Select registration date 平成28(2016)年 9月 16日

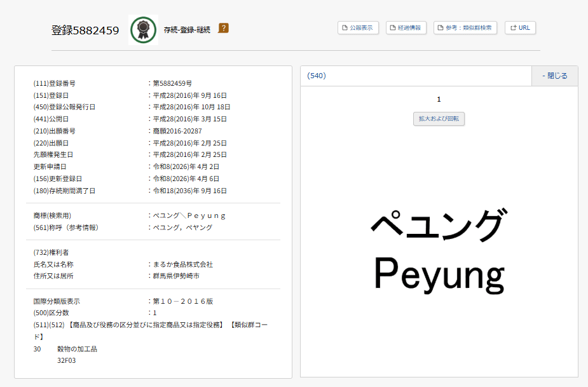(190, 95)
